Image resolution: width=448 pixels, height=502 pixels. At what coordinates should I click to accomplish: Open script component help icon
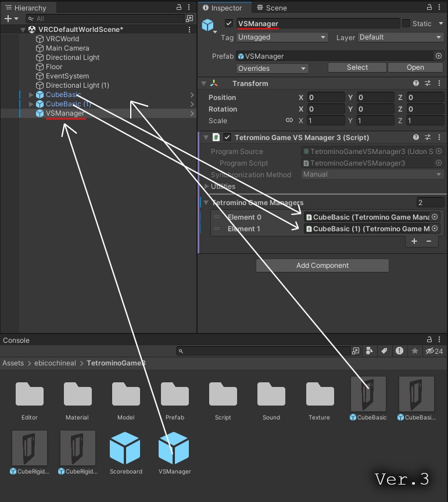[x=416, y=137]
